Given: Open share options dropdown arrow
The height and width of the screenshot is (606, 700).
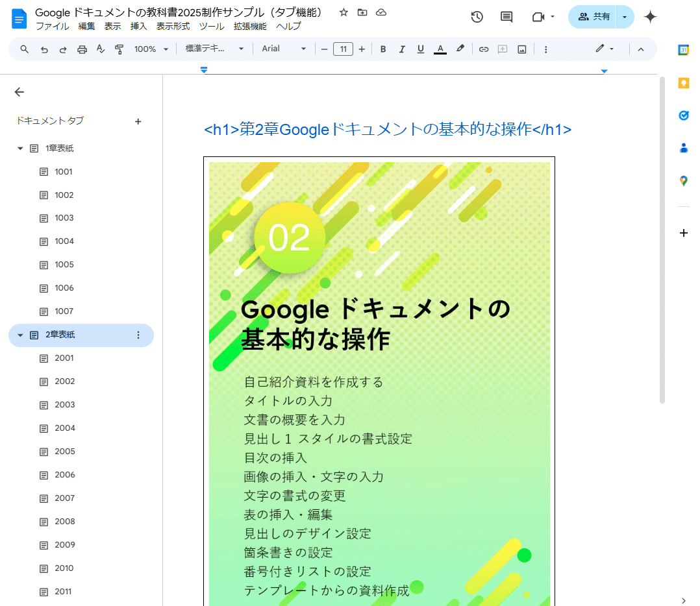Looking at the screenshot, I should pos(625,17).
